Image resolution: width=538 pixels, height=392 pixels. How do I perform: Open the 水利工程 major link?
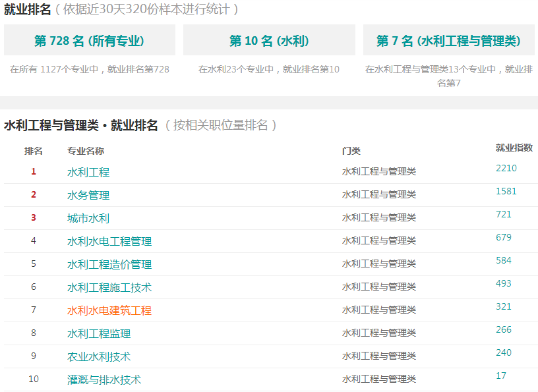[x=88, y=172]
